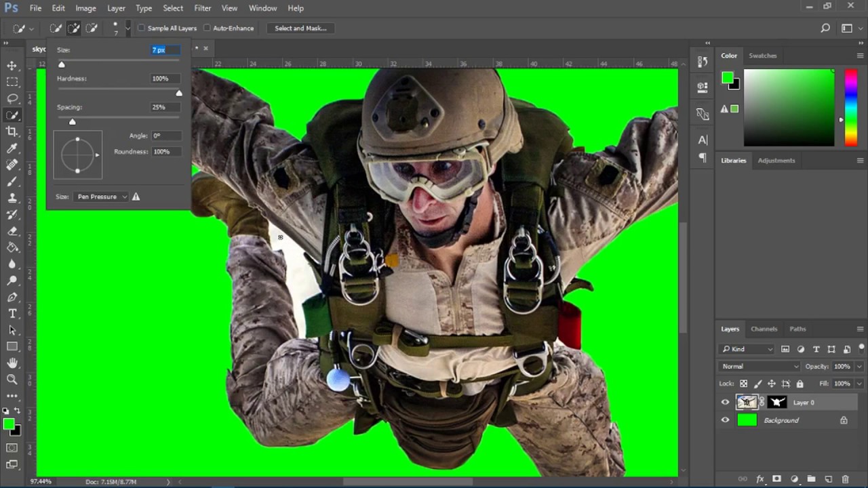Choose Add to selection brush mode
Screen dimensions: 868x488
73,28
